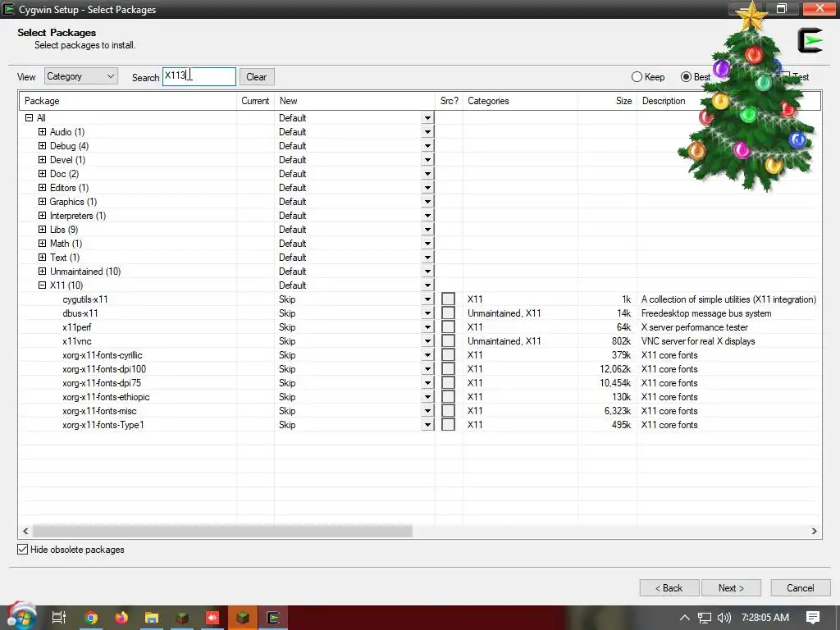Image resolution: width=840 pixels, height=630 pixels.
Task: Click the New column header
Action: point(354,101)
